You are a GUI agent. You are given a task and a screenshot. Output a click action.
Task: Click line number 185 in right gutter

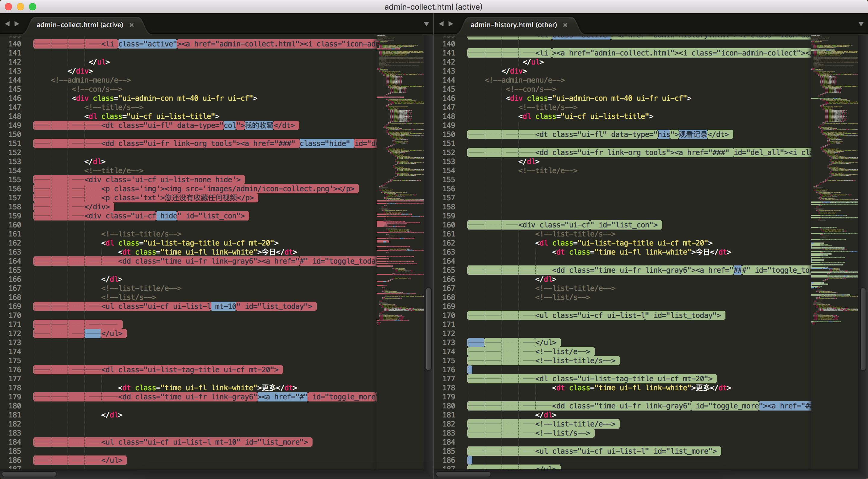[x=449, y=451]
